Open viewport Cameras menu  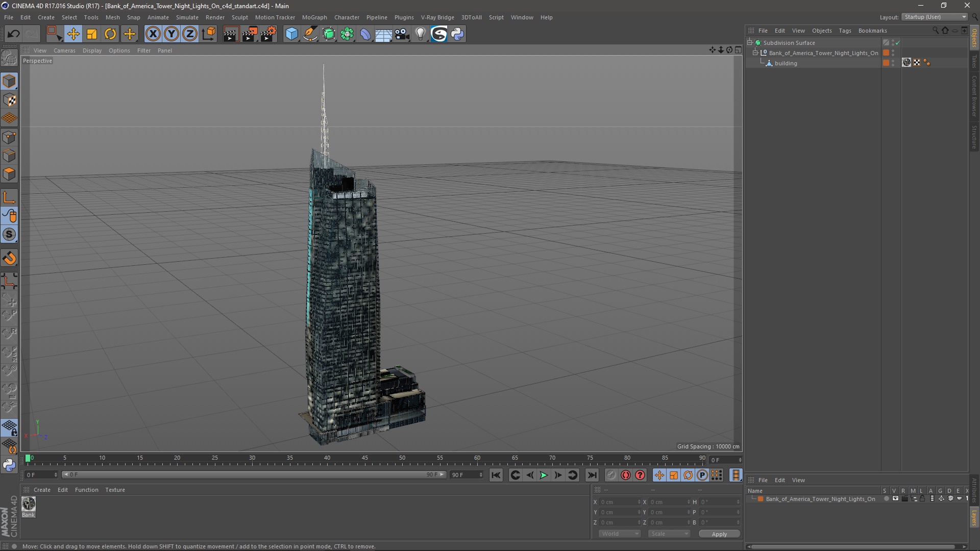[64, 51]
